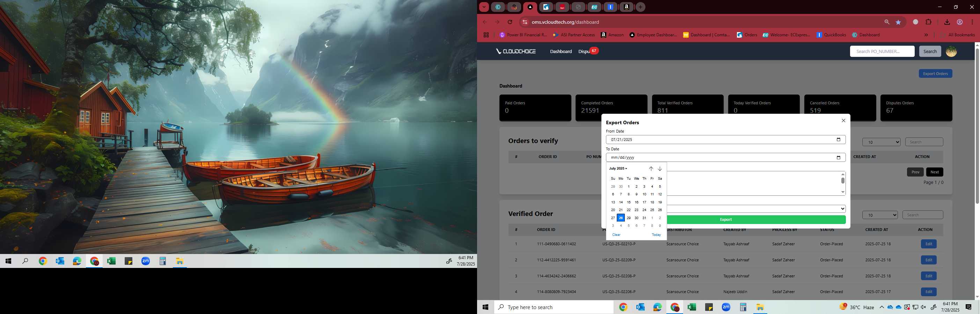Open QuickBooks bookmark
The height and width of the screenshot is (314, 980).
coord(831,35)
